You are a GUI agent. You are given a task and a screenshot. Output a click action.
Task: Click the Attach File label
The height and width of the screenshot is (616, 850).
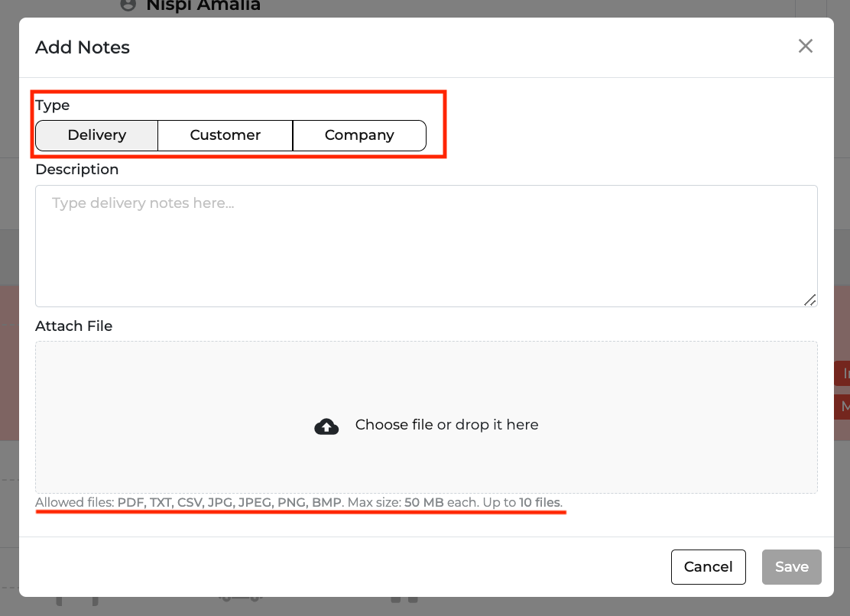click(74, 326)
